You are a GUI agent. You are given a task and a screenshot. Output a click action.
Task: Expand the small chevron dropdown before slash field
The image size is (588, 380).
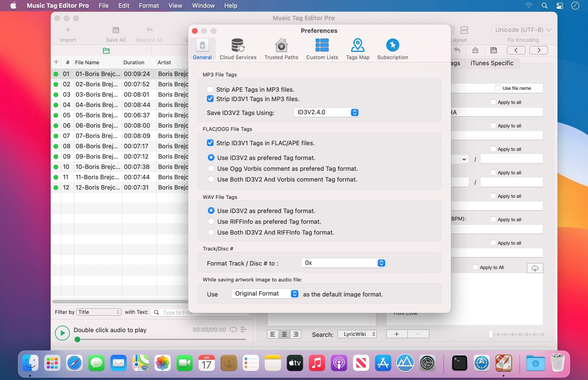(x=464, y=159)
